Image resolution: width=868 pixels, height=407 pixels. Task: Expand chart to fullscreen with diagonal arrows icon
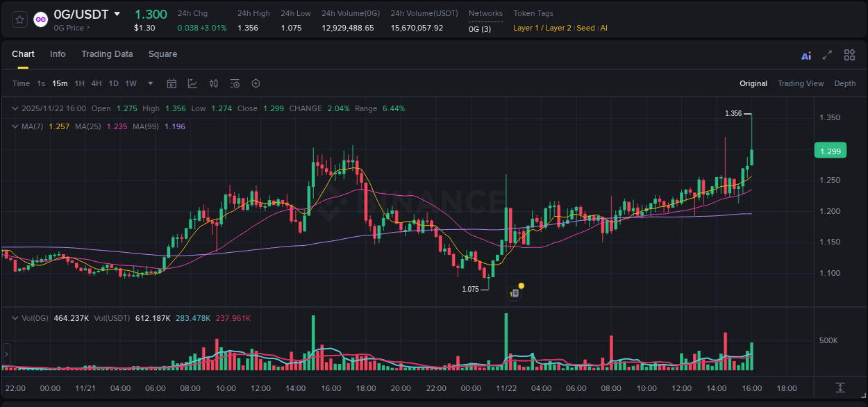click(827, 54)
